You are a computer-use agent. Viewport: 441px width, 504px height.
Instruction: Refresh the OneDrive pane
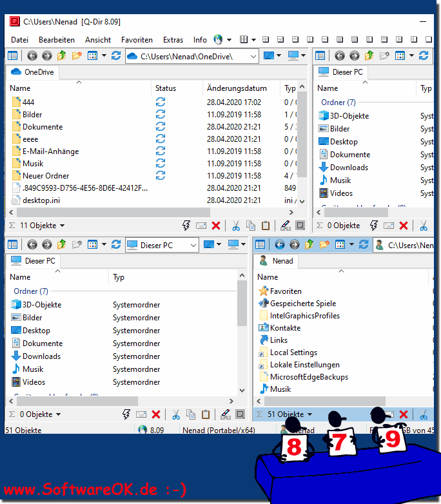(116, 56)
